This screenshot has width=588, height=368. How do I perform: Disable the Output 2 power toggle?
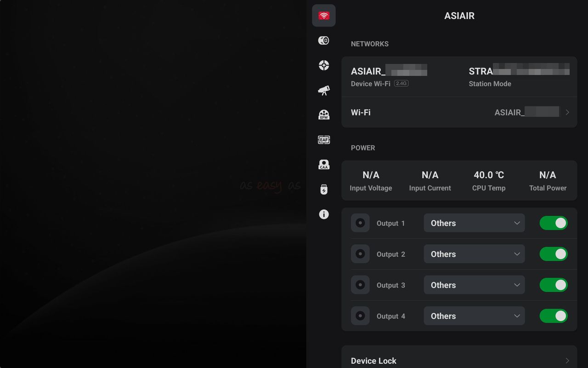pos(553,254)
